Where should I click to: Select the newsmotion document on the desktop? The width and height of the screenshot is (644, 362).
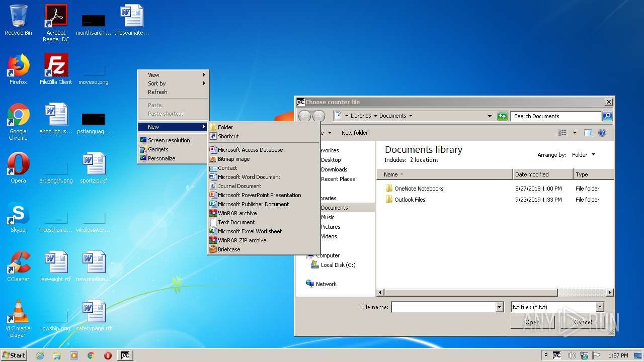(94, 266)
